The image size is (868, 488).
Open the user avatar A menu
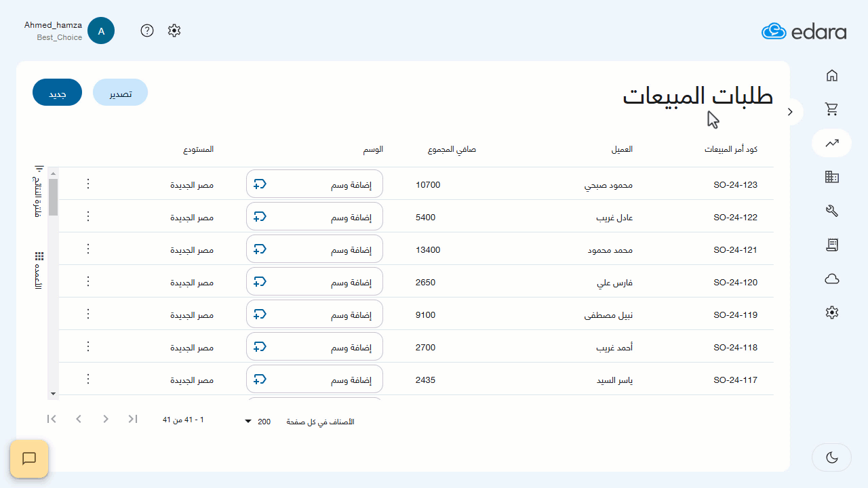point(101,30)
